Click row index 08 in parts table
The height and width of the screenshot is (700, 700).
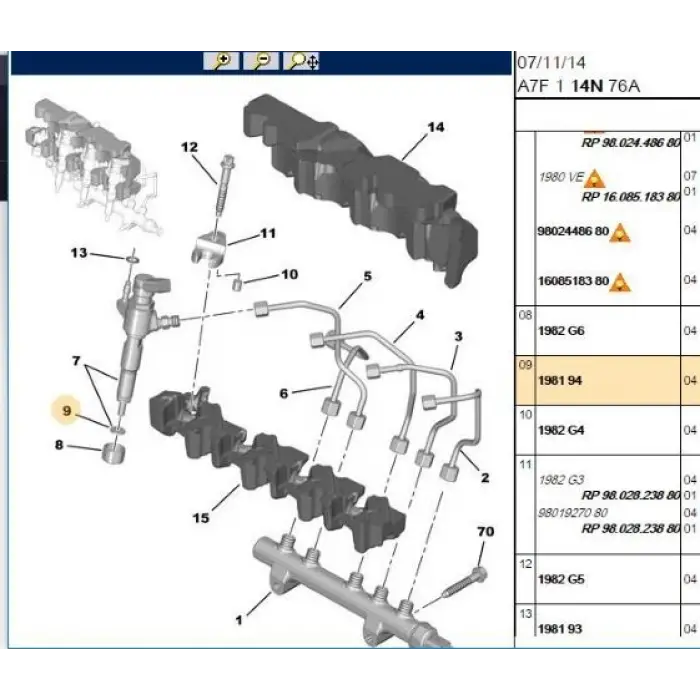pos(525,315)
